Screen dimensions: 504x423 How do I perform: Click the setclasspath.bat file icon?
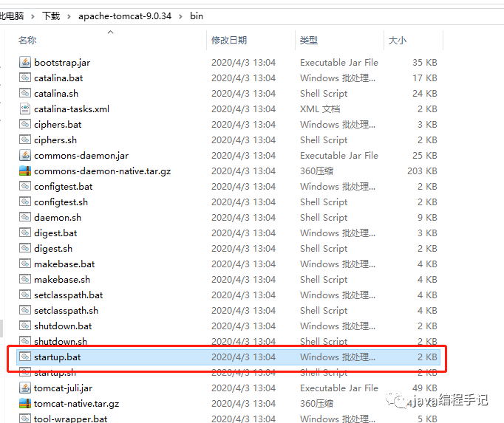[x=25, y=295]
